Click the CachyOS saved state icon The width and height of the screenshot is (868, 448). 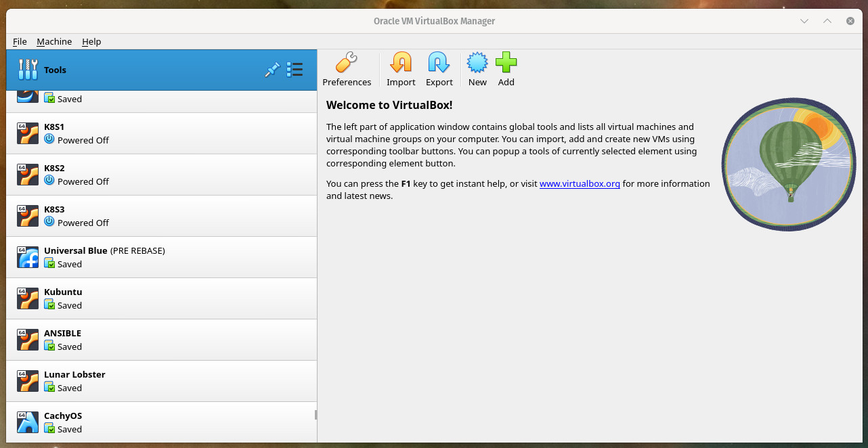pos(49,429)
